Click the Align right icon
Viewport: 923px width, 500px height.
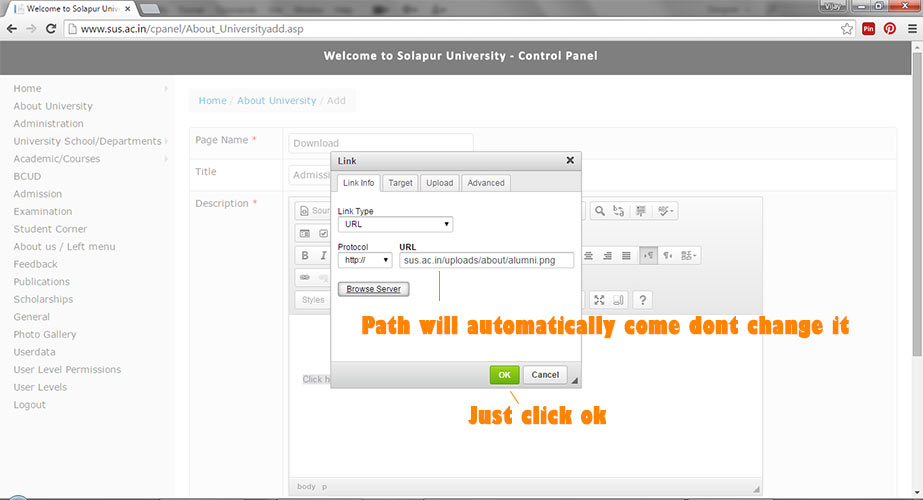(607, 256)
